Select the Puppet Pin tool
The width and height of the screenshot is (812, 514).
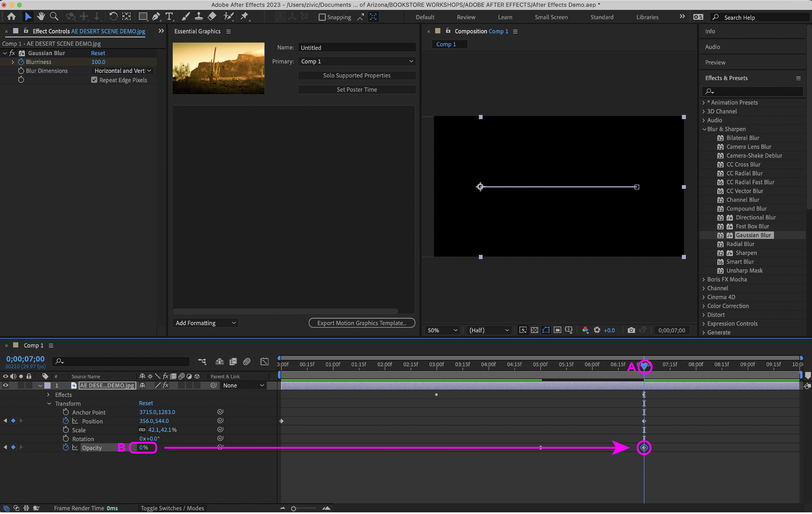[x=244, y=16]
